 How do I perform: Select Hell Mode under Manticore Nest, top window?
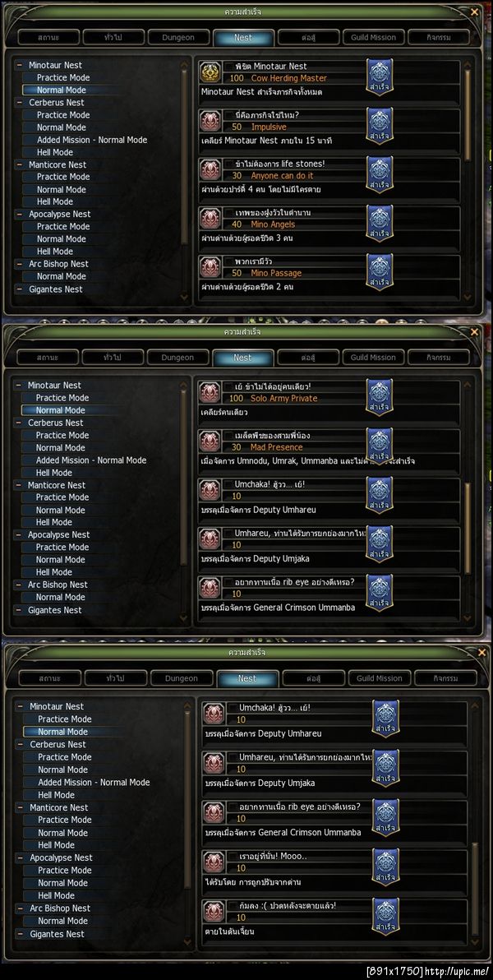click(55, 201)
